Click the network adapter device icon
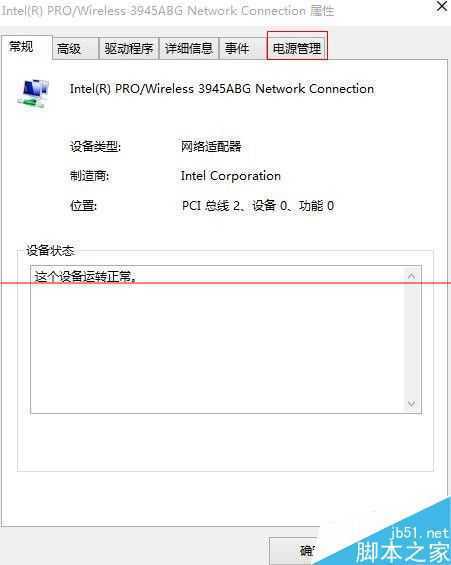 [x=33, y=94]
